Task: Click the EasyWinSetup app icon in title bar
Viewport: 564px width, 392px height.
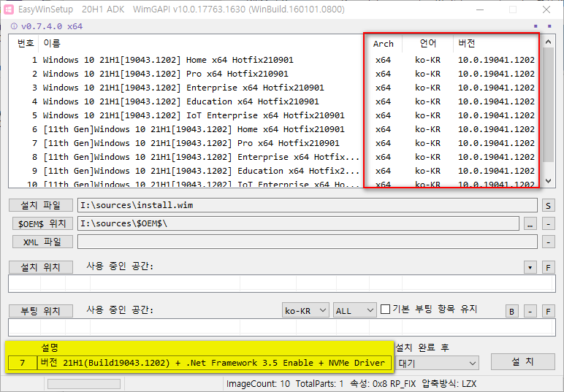Action: coord(9,9)
